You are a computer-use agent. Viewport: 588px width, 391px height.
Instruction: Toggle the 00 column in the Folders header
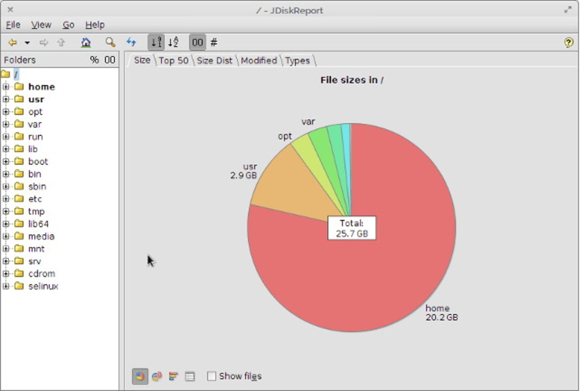tap(110, 60)
